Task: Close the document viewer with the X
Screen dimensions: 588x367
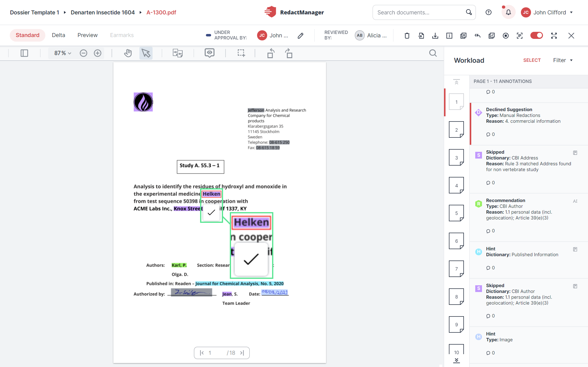Action: (x=571, y=36)
